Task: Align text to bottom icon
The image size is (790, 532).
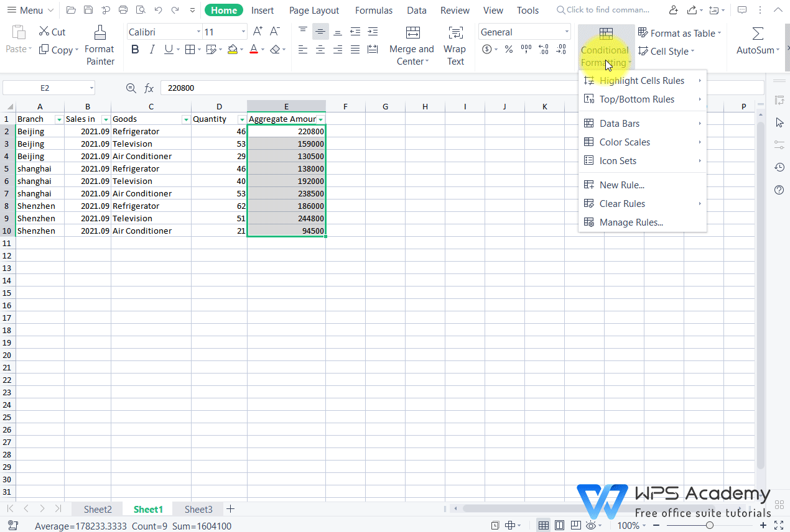Action: (x=338, y=32)
